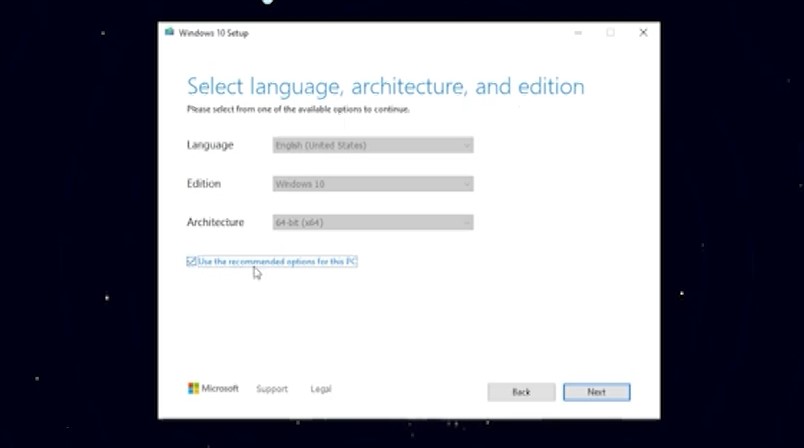Click the Next button
Screen dimensions: 804x448
tap(596, 392)
